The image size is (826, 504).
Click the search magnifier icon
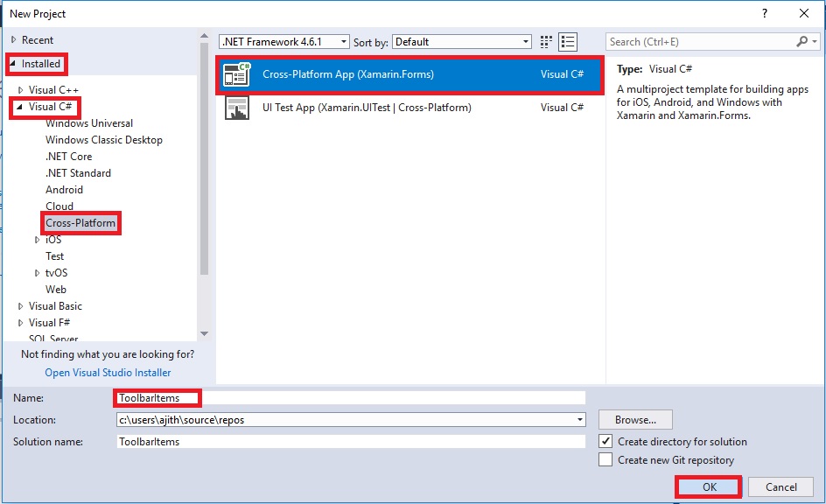click(x=801, y=42)
